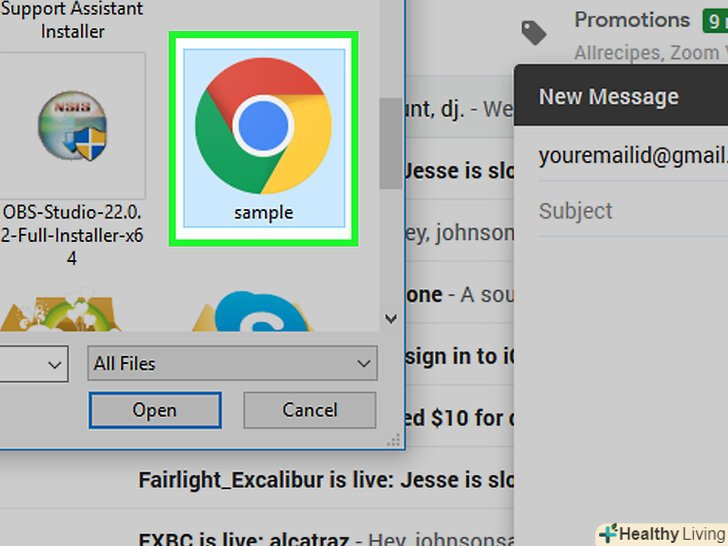Select the OBS-Studio installer file icon
This screenshot has width=728, height=546.
[x=72, y=125]
